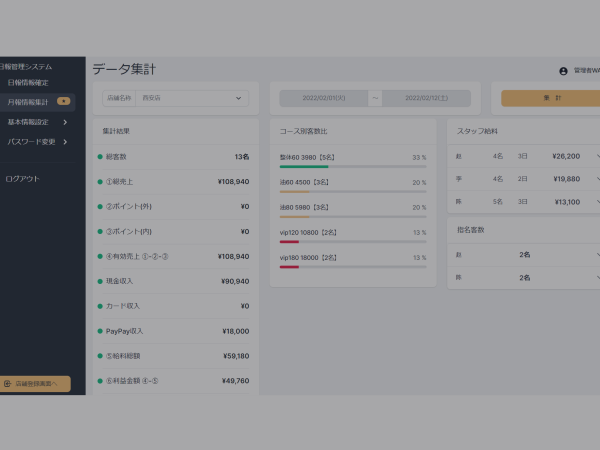The width and height of the screenshot is (600, 450).
Task: Click the administrator account avatar icon
Action: pos(563,71)
